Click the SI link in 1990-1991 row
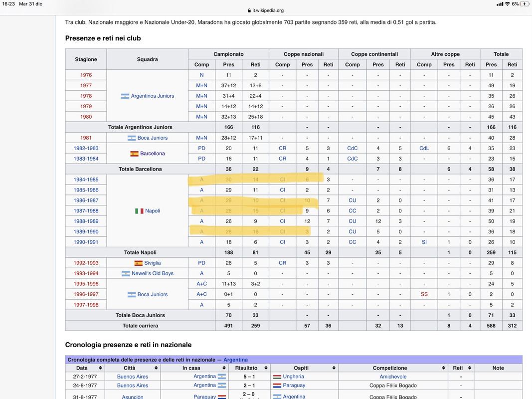Viewport: 532px width, 399px height. click(424, 242)
